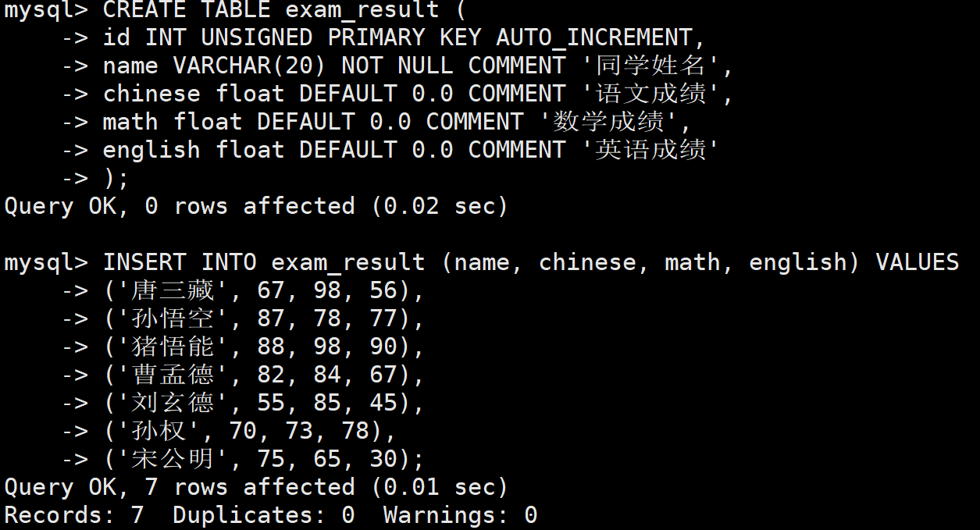980x530 pixels.
Task: Click the INSERT INTO exam_result statement
Action: [x=264, y=262]
